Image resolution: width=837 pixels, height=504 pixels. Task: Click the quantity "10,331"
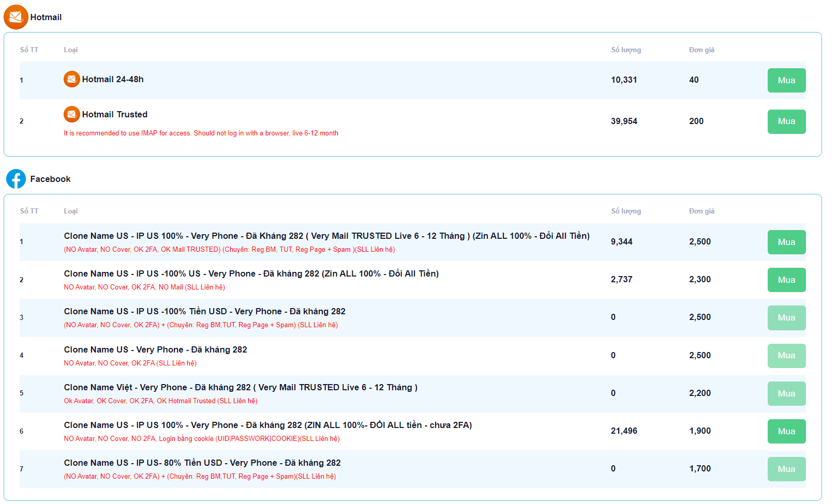624,80
